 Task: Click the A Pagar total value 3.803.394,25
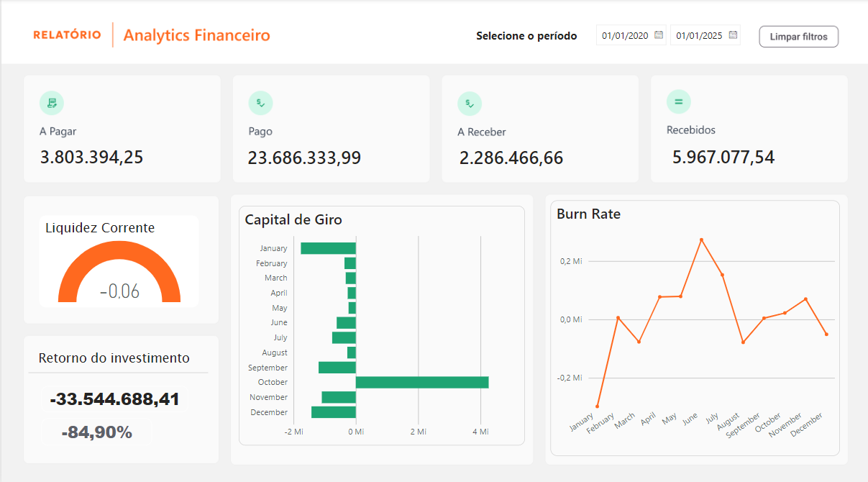91,157
